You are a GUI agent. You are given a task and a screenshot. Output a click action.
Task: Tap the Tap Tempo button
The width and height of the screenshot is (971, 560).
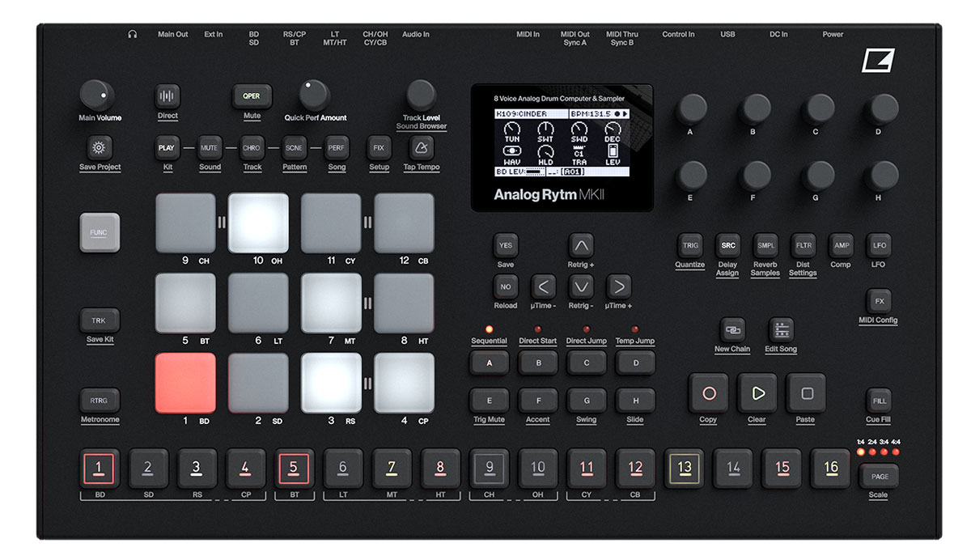click(x=420, y=150)
